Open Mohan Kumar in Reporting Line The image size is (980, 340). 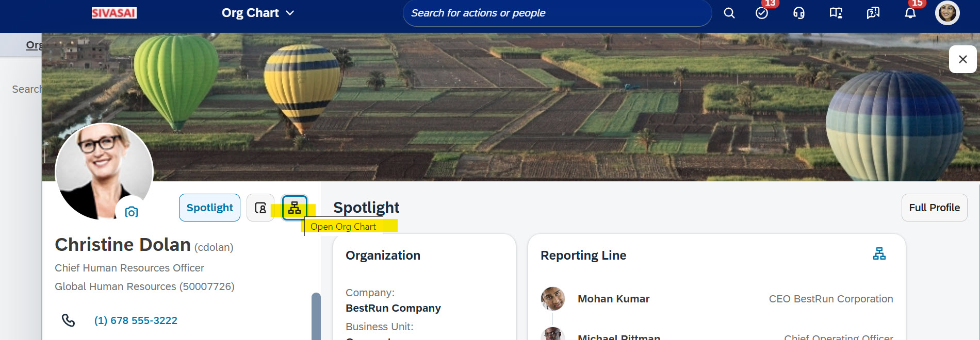613,299
